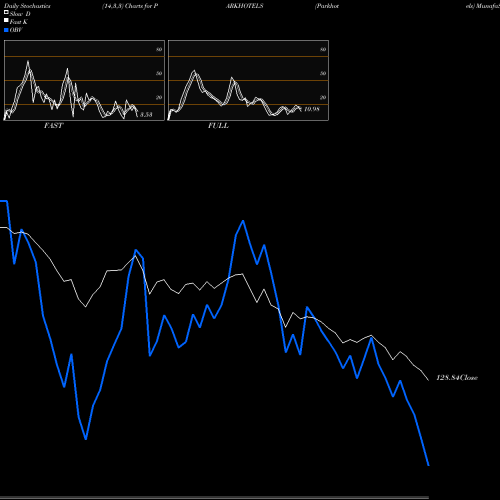Click the FAST chart label
This screenshot has height=500, width=500.
tap(53, 126)
